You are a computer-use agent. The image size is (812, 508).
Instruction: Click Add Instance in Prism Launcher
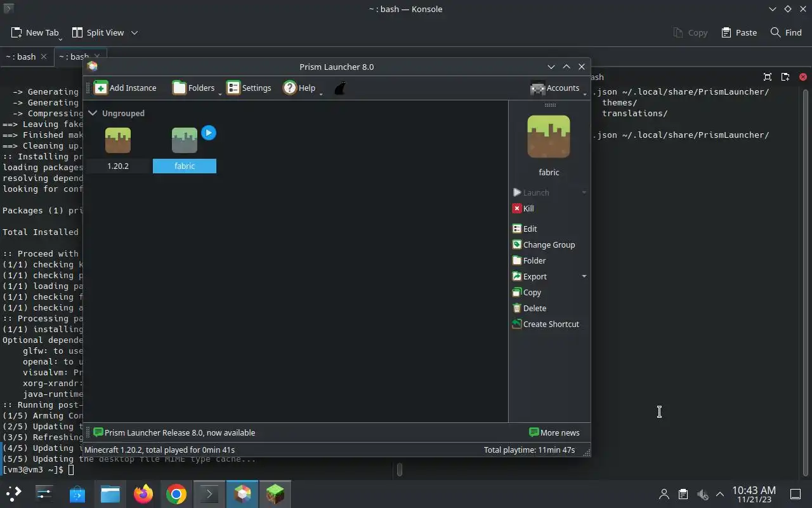click(125, 88)
